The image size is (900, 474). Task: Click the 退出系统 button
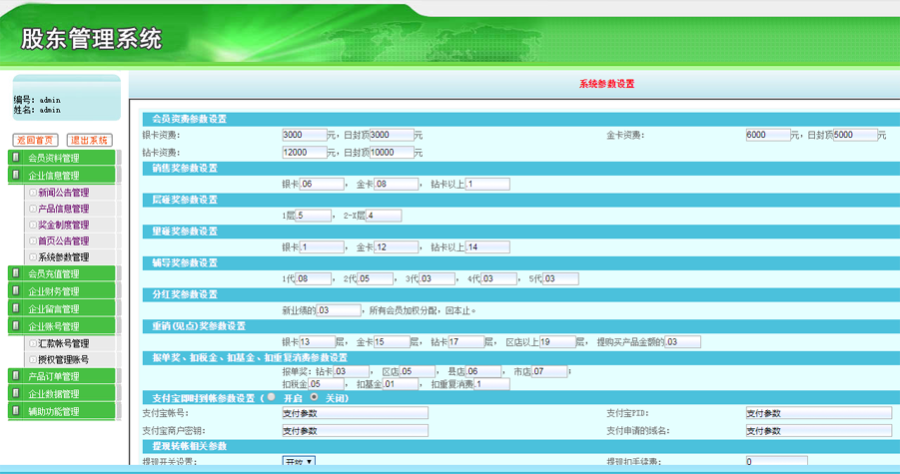click(x=90, y=140)
